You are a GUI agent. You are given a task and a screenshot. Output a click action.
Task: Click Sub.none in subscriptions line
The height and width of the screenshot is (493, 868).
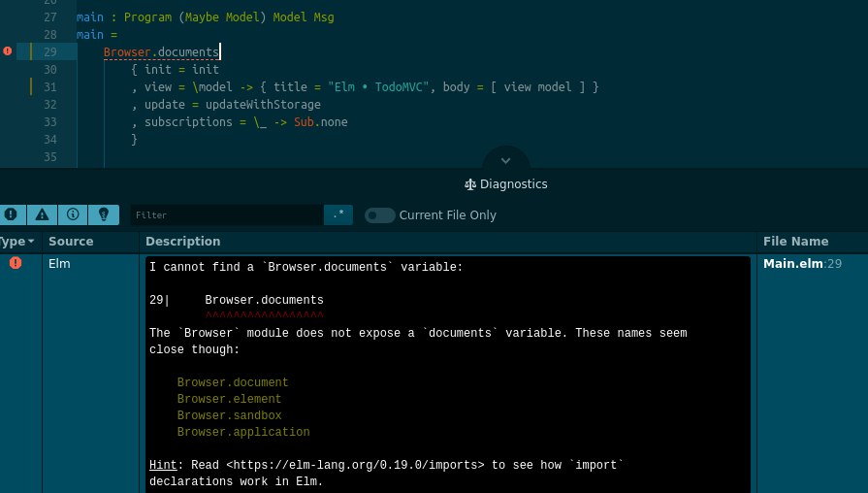tap(320, 122)
